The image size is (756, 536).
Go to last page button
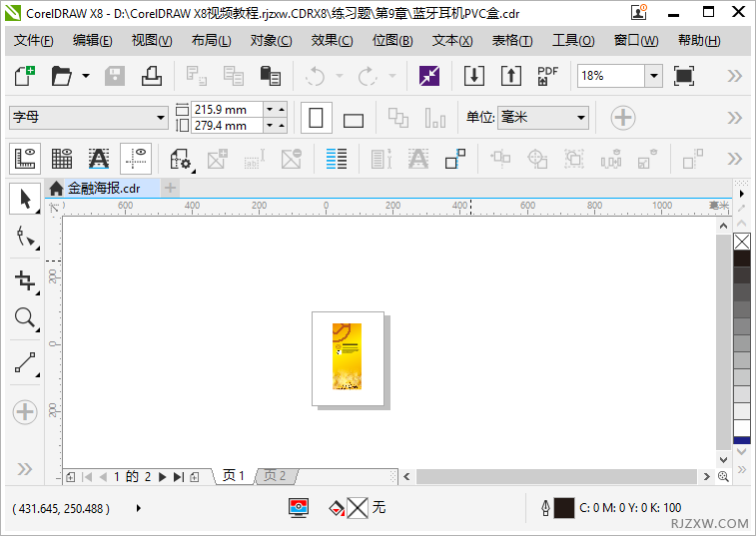[x=179, y=477]
